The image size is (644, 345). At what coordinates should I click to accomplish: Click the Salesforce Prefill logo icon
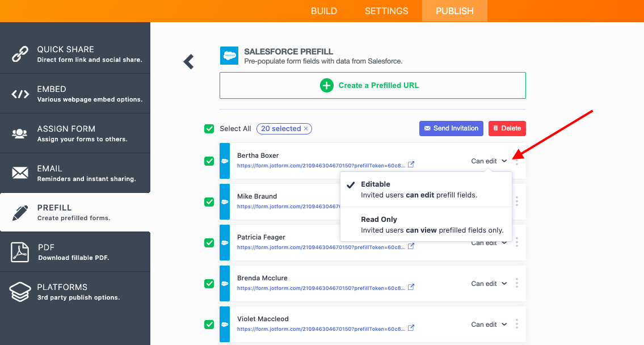coord(229,56)
